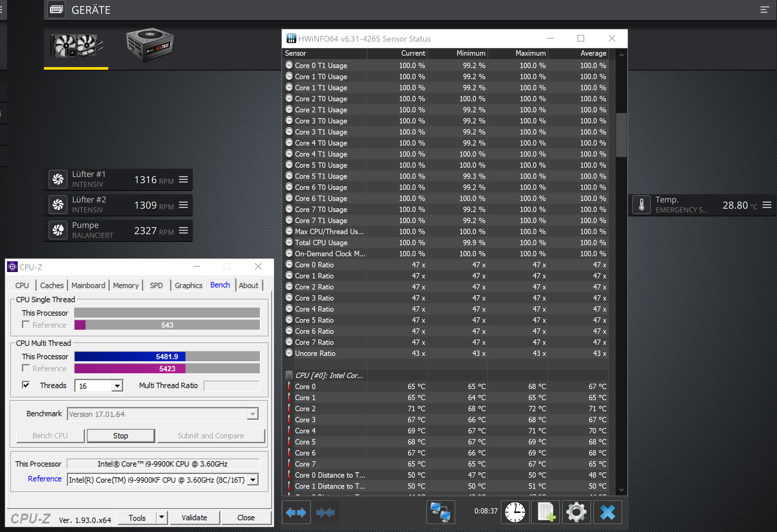Open the Pumpe options menu icon
Viewport: 777px width, 532px height.
[183, 230]
